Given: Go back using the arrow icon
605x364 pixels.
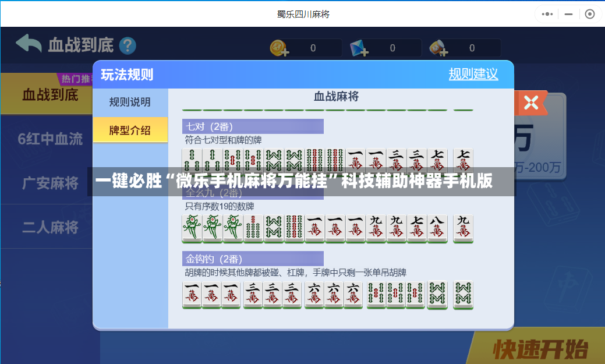Looking at the screenshot, I should (x=28, y=44).
